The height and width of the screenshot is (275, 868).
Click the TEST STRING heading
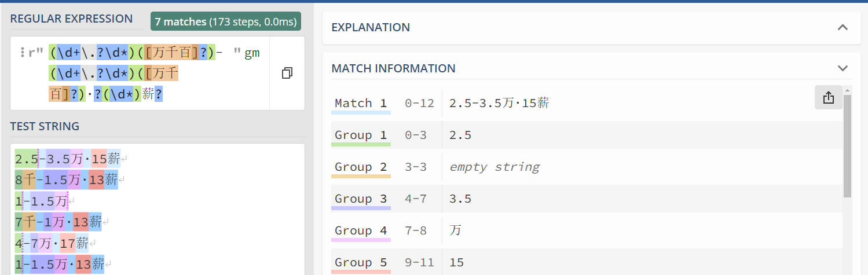45,126
